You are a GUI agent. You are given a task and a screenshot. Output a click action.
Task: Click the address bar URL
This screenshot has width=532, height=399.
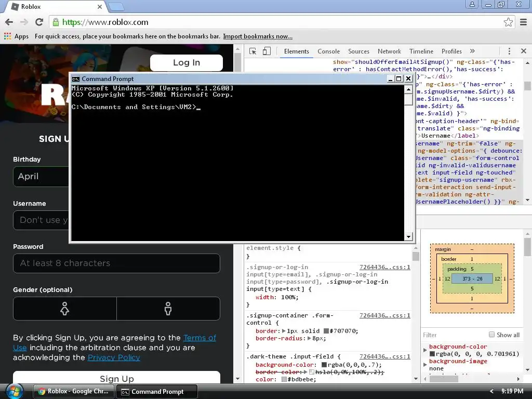[x=105, y=22]
